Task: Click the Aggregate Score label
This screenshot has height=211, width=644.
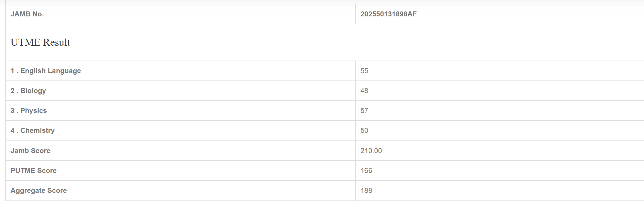Action: tap(39, 191)
